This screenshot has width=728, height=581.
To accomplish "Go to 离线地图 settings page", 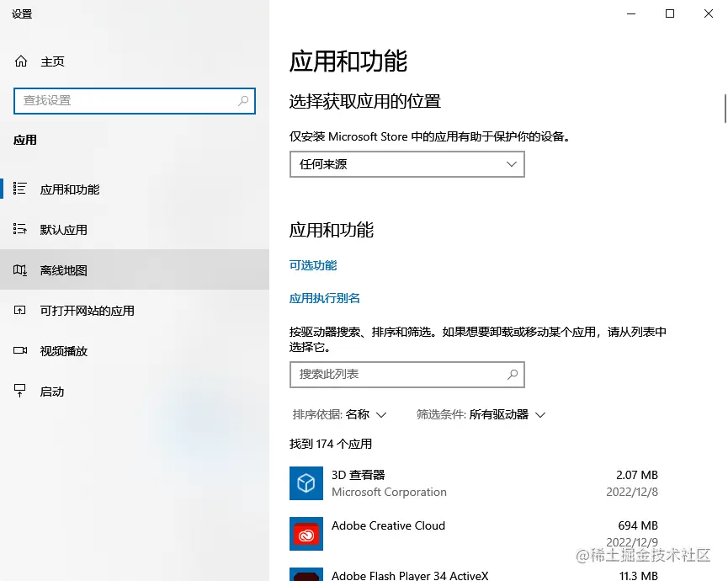I will click(135, 269).
